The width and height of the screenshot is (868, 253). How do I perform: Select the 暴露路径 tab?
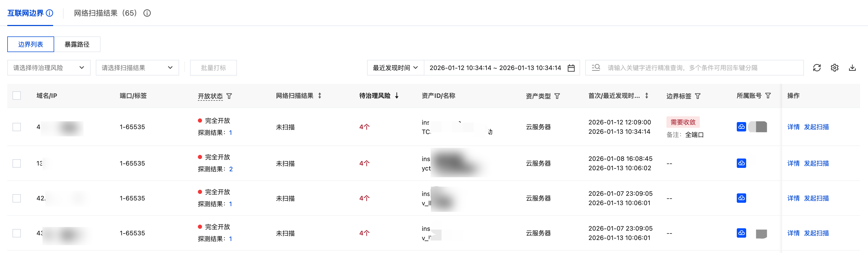pos(77,45)
